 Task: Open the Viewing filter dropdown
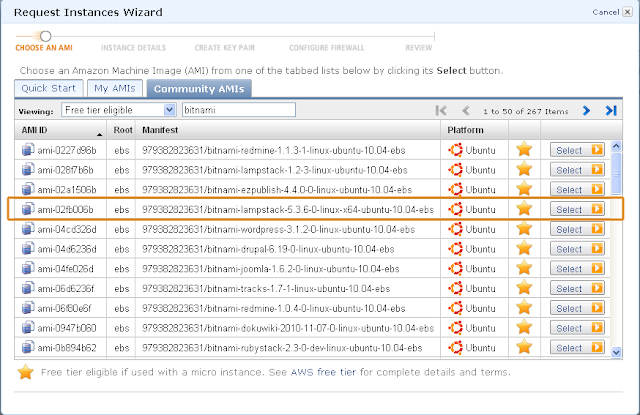click(x=169, y=110)
